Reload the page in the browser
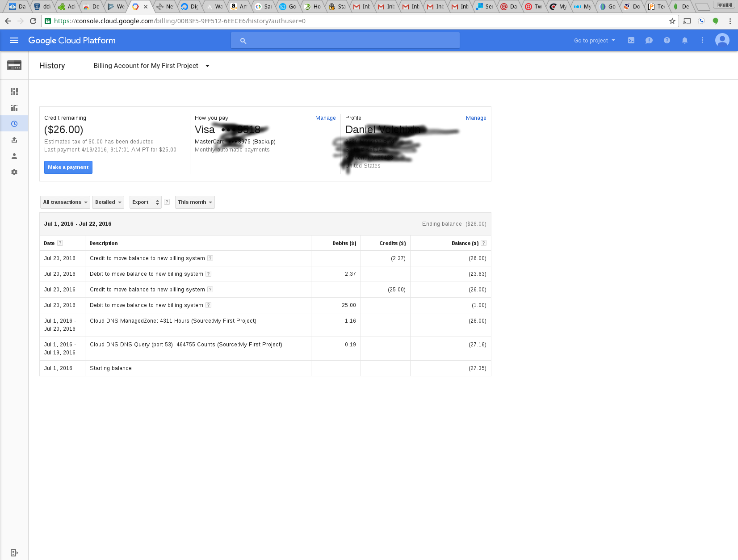738x560 pixels. tap(33, 21)
